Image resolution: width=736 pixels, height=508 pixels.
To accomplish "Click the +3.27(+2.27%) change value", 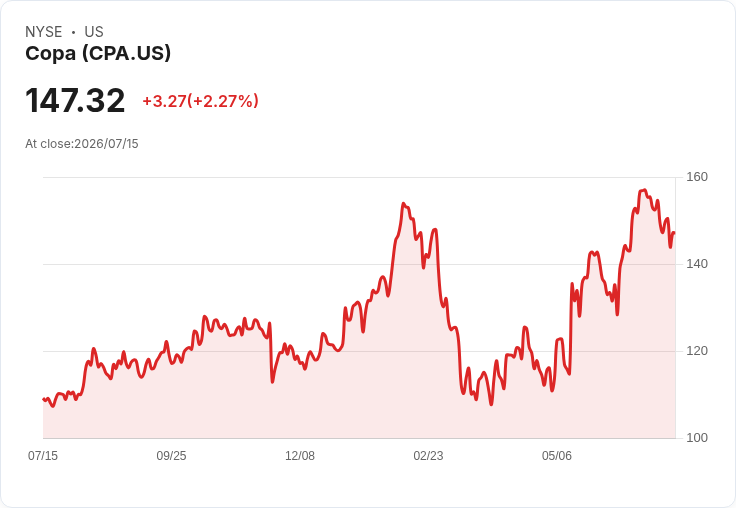I will point(200,101).
